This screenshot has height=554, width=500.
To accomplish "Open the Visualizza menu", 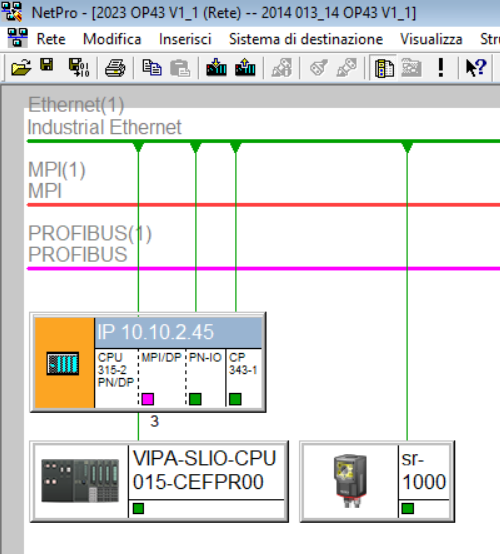I will pyautogui.click(x=431, y=39).
